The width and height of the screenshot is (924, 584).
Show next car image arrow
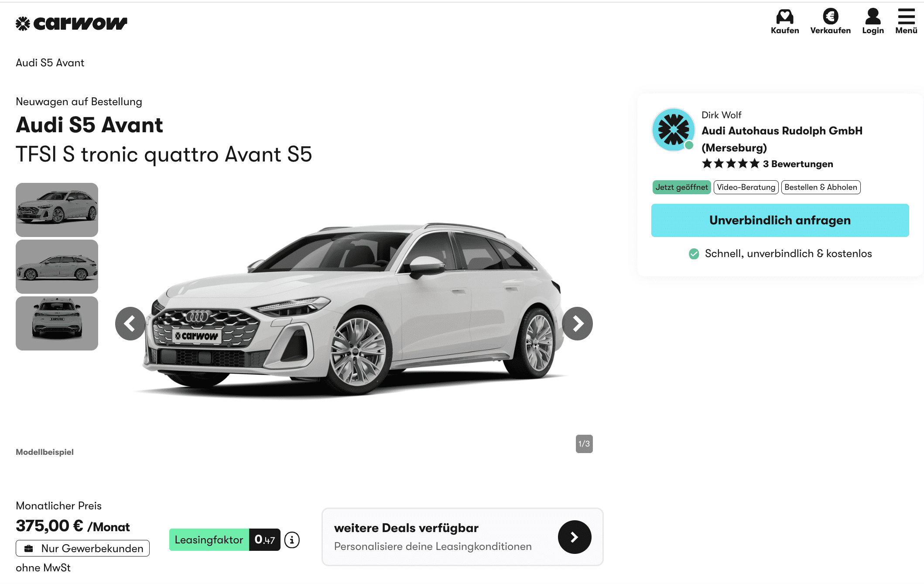tap(577, 323)
